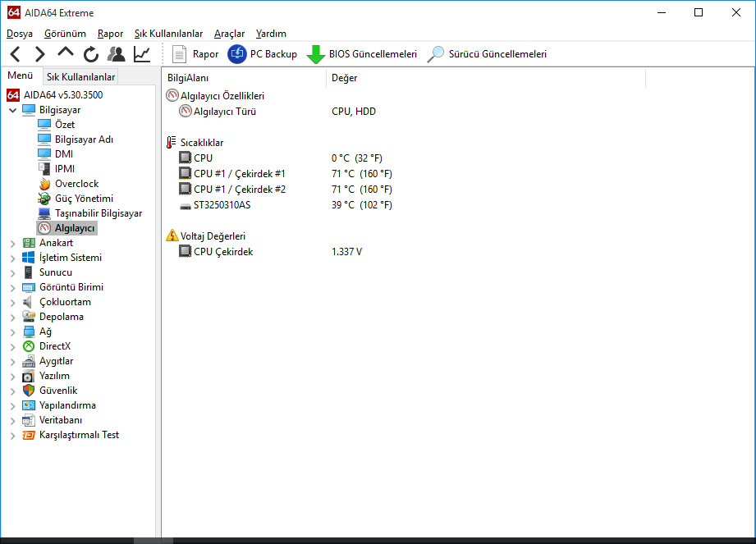
Task: Expand the Veritabanı tree node
Action: (13, 421)
